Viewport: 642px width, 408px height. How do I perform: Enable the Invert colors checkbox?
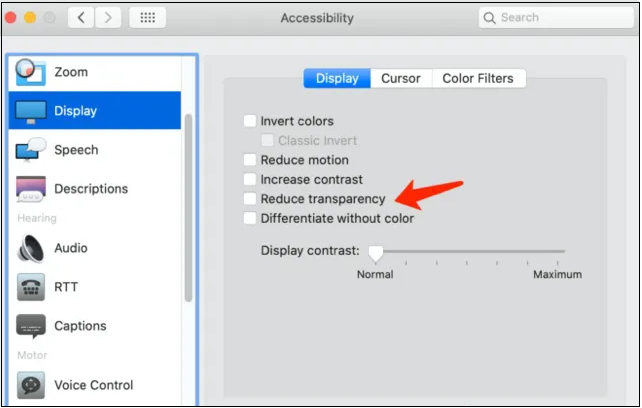pos(250,122)
